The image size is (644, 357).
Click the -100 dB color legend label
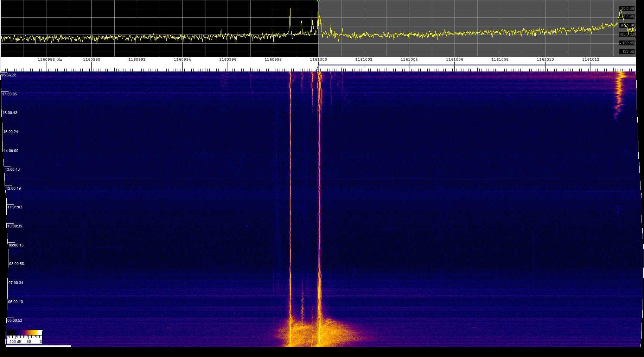click(x=15, y=342)
